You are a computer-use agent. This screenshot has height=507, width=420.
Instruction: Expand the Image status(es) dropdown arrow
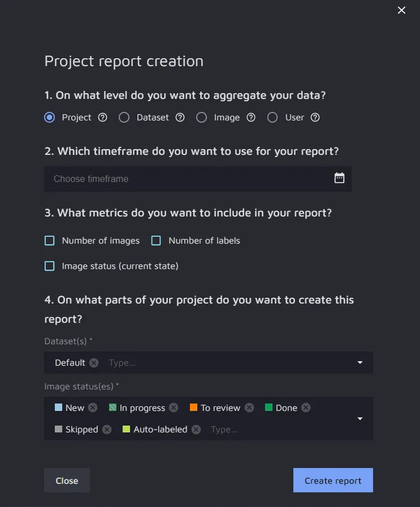coord(360,419)
